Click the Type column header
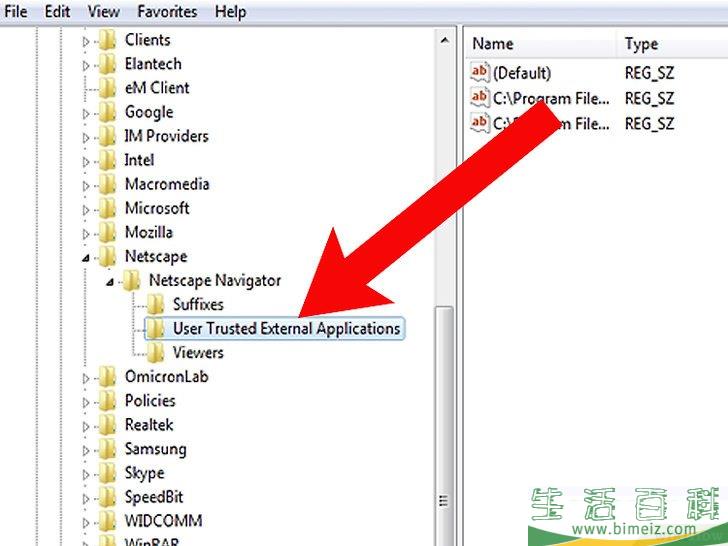 [x=642, y=43]
